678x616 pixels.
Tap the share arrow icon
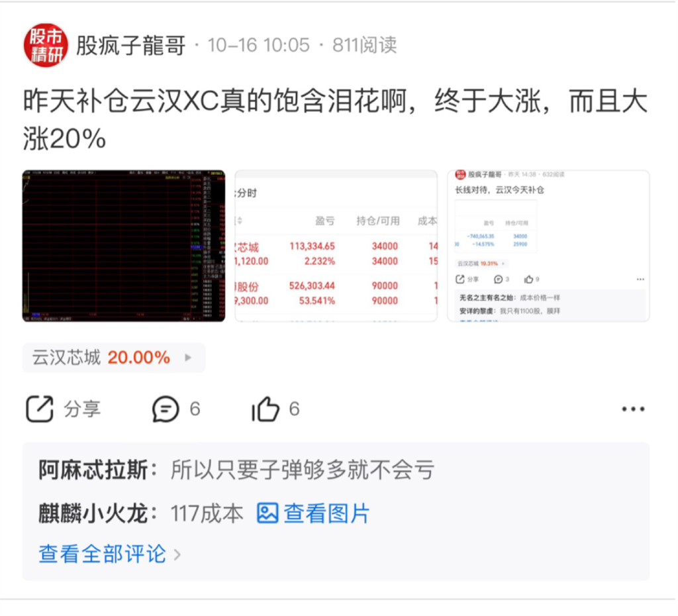[x=40, y=409]
